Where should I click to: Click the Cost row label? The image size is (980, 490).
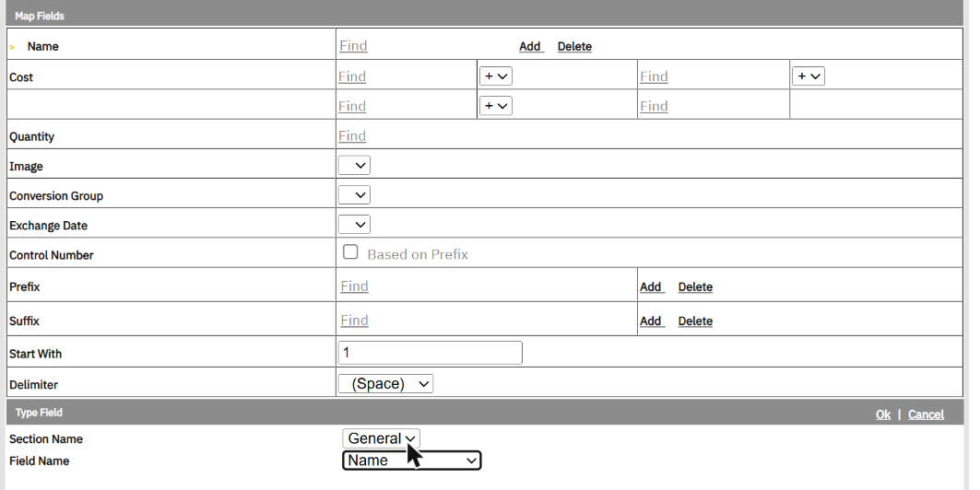pos(21,77)
